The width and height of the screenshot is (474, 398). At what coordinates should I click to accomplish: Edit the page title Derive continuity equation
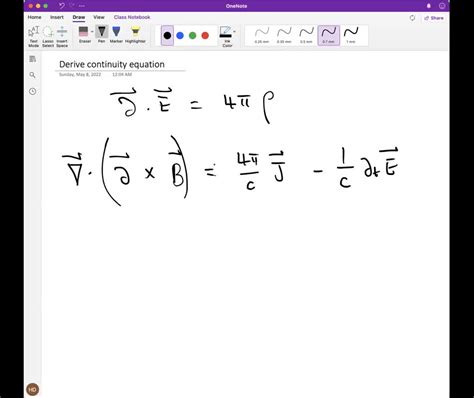pyautogui.click(x=112, y=64)
